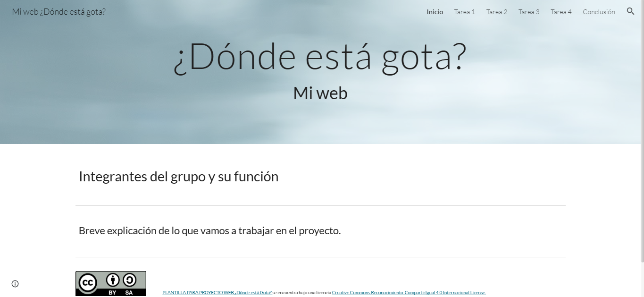The height and width of the screenshot is (297, 644).
Task: Open the 'PLANTILLA PARA PROYECTO WEB ¿Dónde está Gota?' link
Action: (x=217, y=293)
